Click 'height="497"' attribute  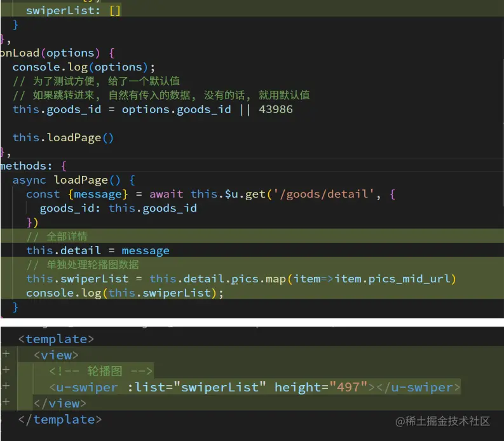pyautogui.click(x=321, y=388)
